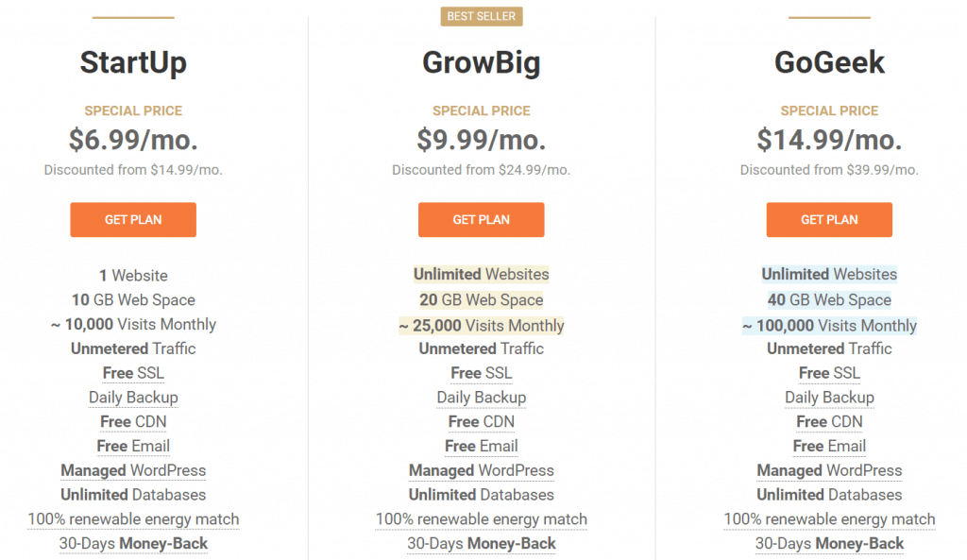Screen dimensions: 967x560
Task: Click the StartUp plan title
Action: pyautogui.click(x=132, y=62)
